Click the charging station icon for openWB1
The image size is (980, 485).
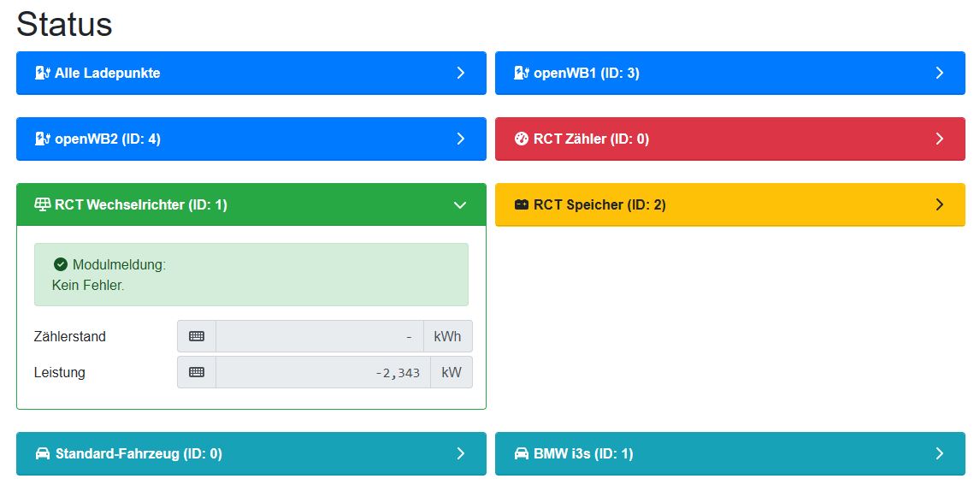[521, 74]
